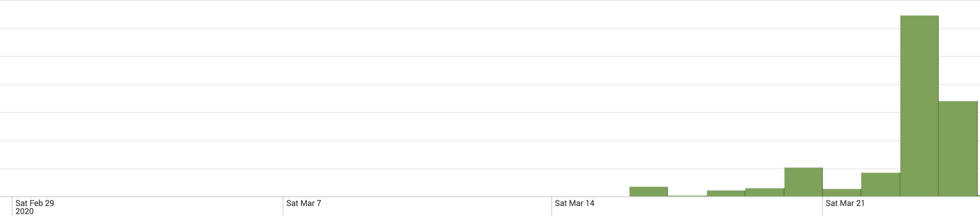Select the bar immediately left of the tallest bar
This screenshot has height=220, width=980.
[x=881, y=185]
